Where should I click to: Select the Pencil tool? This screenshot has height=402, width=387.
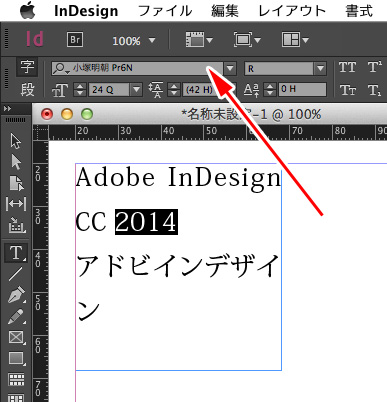tap(16, 316)
